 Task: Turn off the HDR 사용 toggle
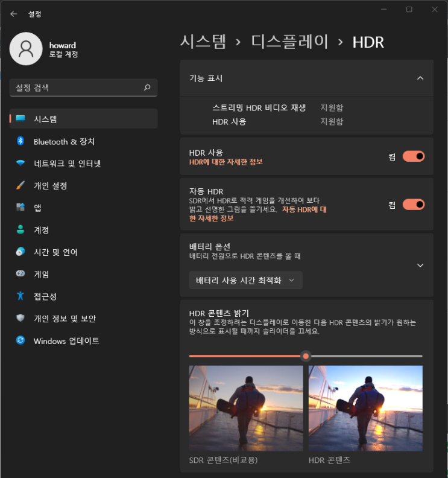(x=414, y=156)
